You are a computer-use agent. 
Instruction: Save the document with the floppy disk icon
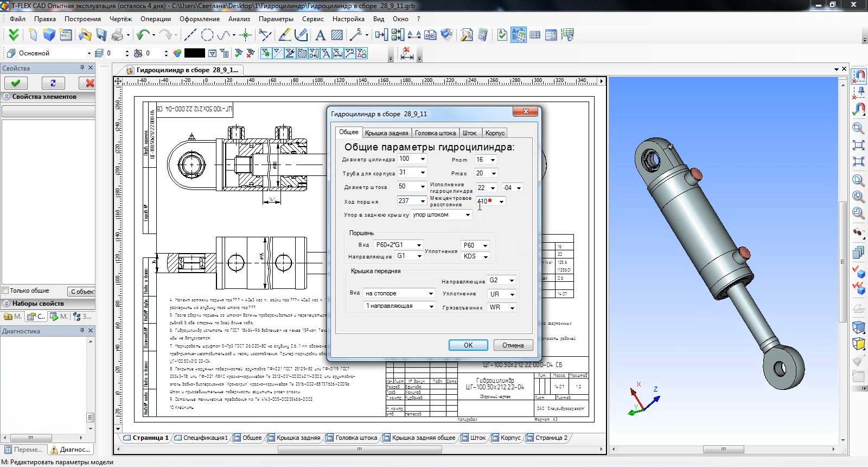(x=101, y=35)
